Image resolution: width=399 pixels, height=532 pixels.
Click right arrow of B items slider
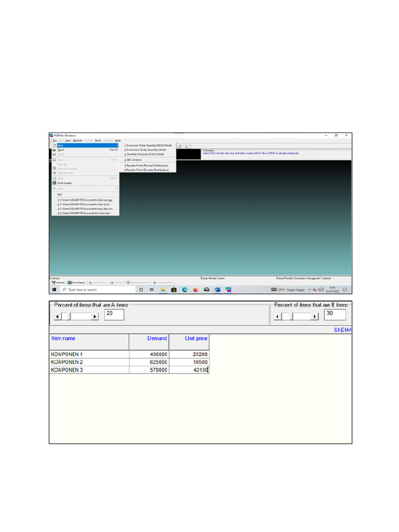tap(315, 316)
